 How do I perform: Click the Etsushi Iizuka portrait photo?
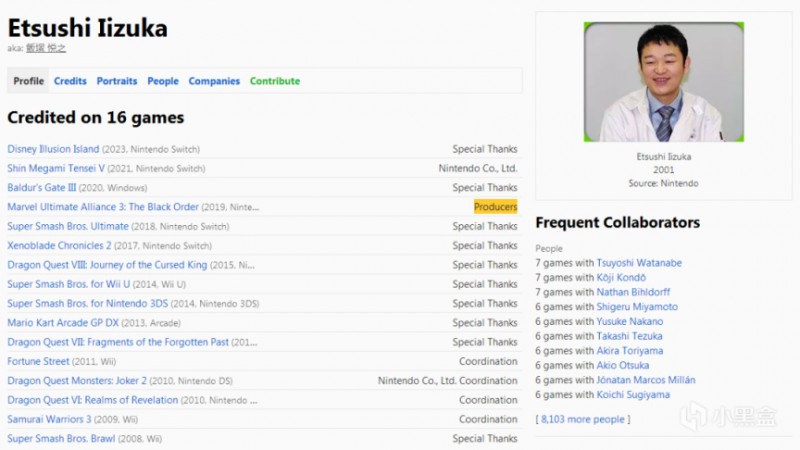click(x=664, y=82)
